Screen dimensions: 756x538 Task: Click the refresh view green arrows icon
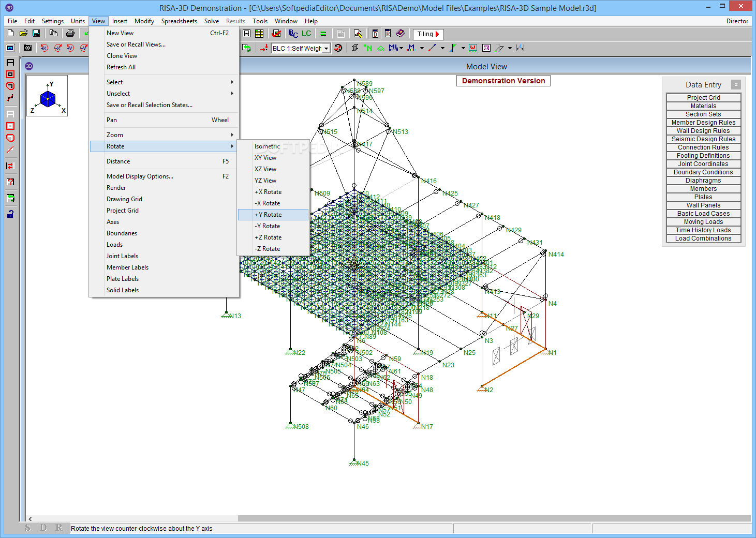tap(247, 48)
